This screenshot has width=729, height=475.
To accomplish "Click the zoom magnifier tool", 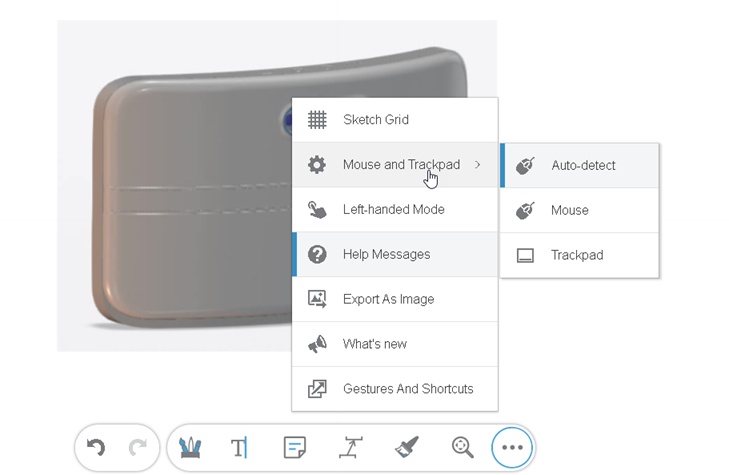I will 463,448.
